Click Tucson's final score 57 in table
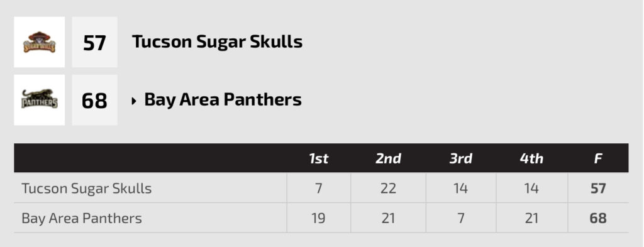 (x=598, y=189)
